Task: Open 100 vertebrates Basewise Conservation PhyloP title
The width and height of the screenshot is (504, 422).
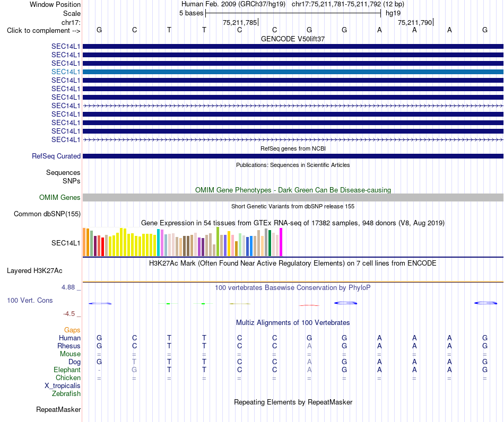Action: point(293,288)
